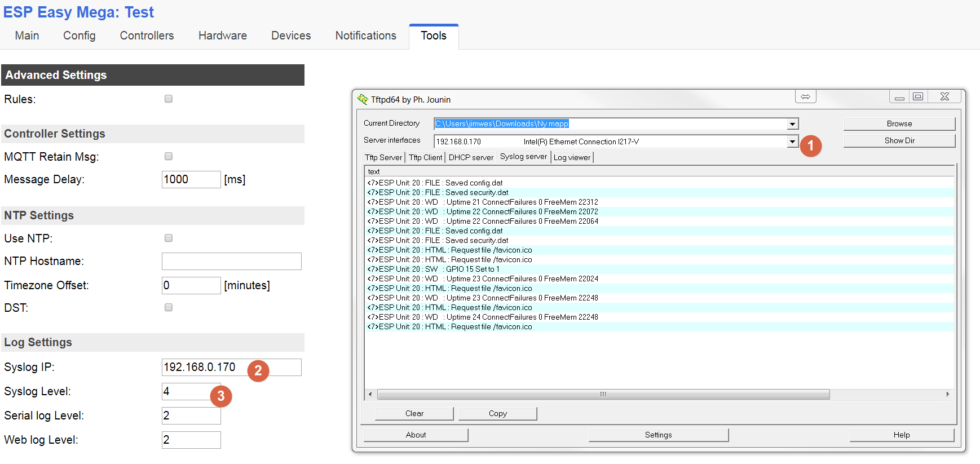
Task: Open the Config tab
Action: (x=80, y=36)
